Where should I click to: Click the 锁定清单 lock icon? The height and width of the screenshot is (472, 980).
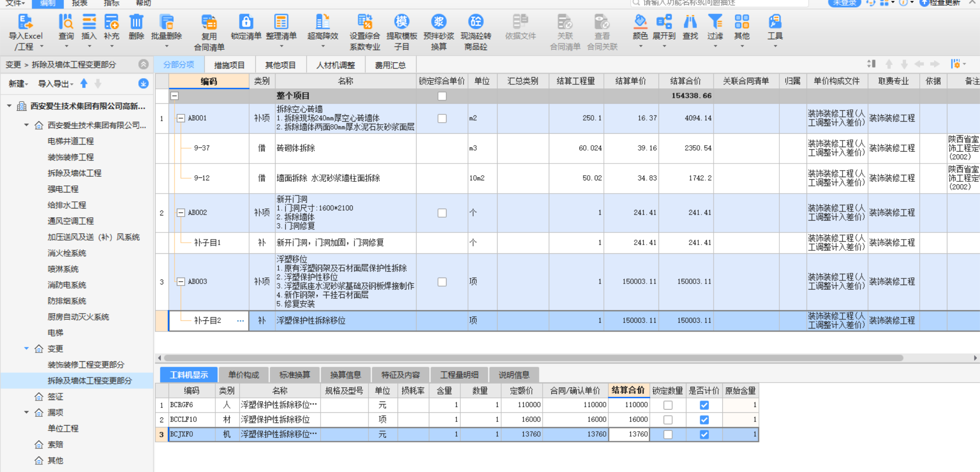pyautogui.click(x=246, y=22)
